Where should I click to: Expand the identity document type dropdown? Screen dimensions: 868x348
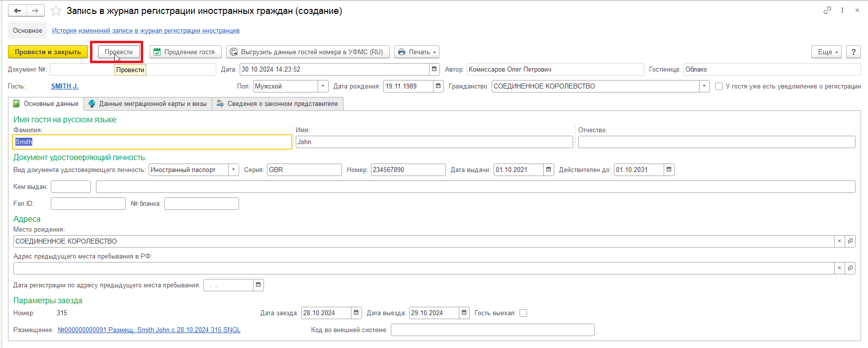[x=234, y=170]
